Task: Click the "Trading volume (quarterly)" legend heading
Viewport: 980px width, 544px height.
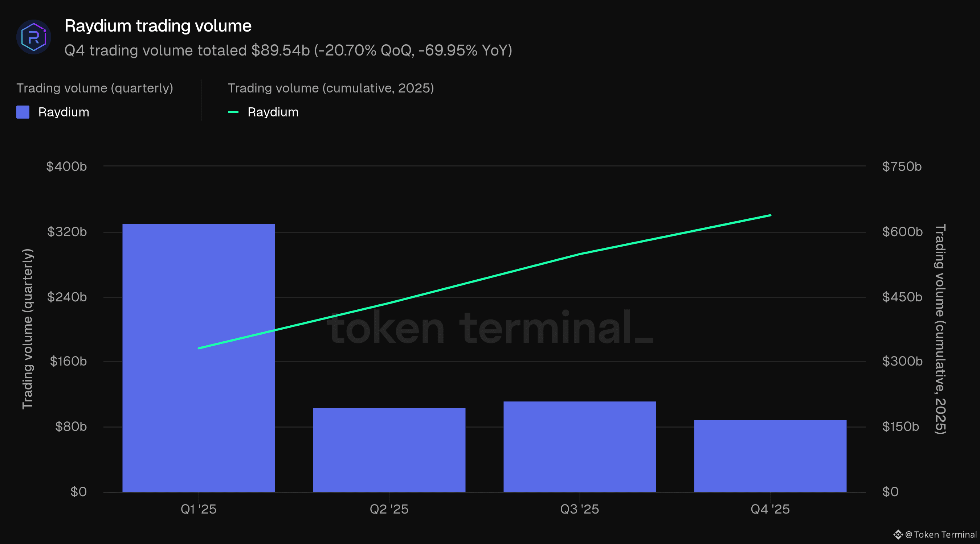Action: (x=94, y=88)
